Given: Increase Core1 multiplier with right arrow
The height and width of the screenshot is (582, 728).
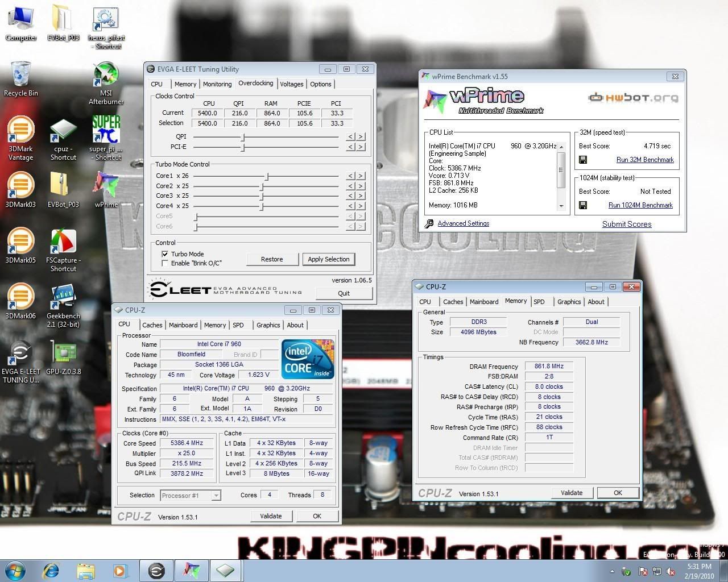Looking at the screenshot, I should [361, 176].
